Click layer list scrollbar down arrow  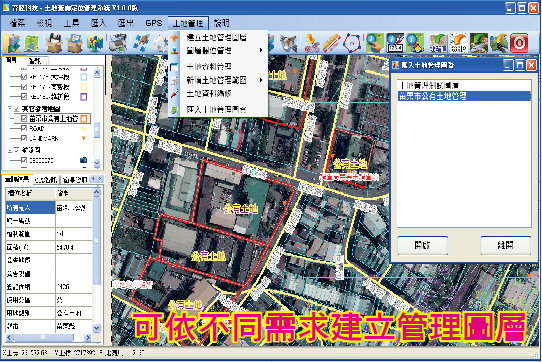click(97, 163)
